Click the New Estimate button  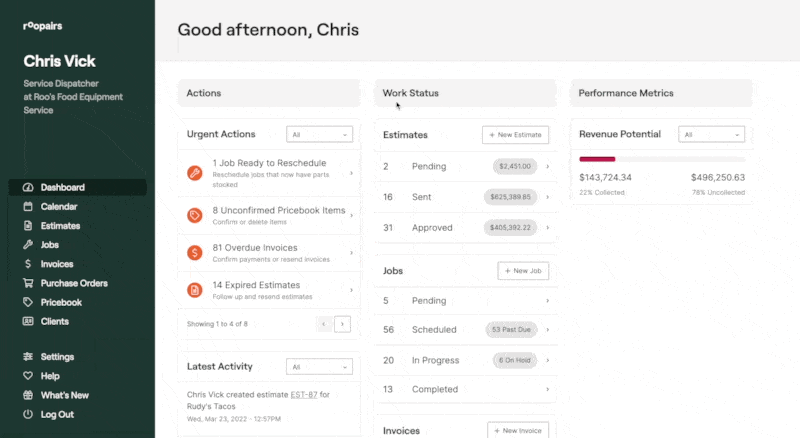pyautogui.click(x=515, y=134)
